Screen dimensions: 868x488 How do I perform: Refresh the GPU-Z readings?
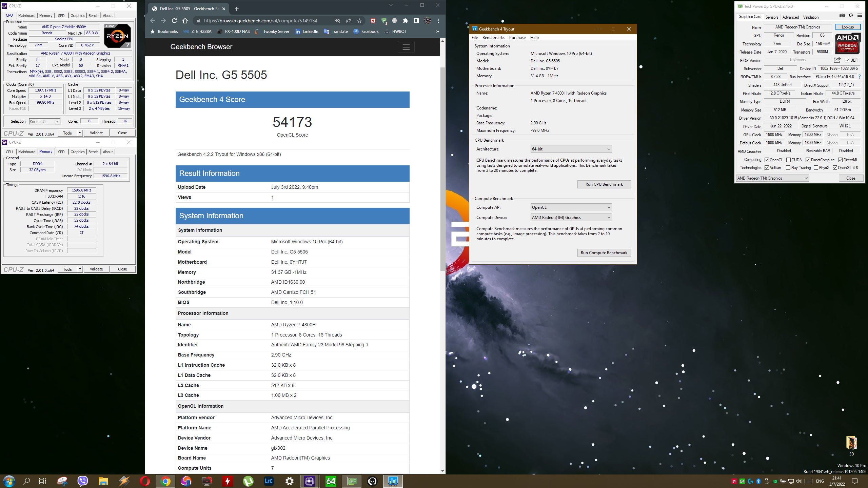pyautogui.click(x=851, y=15)
